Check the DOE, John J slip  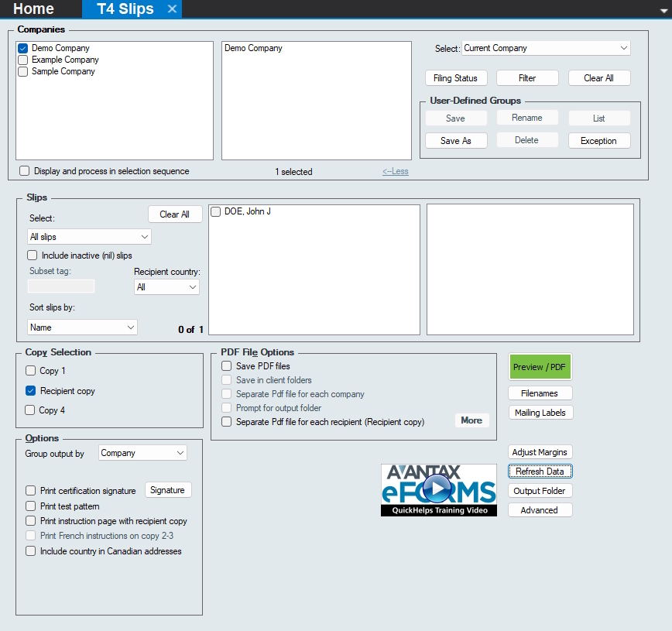[x=216, y=212]
